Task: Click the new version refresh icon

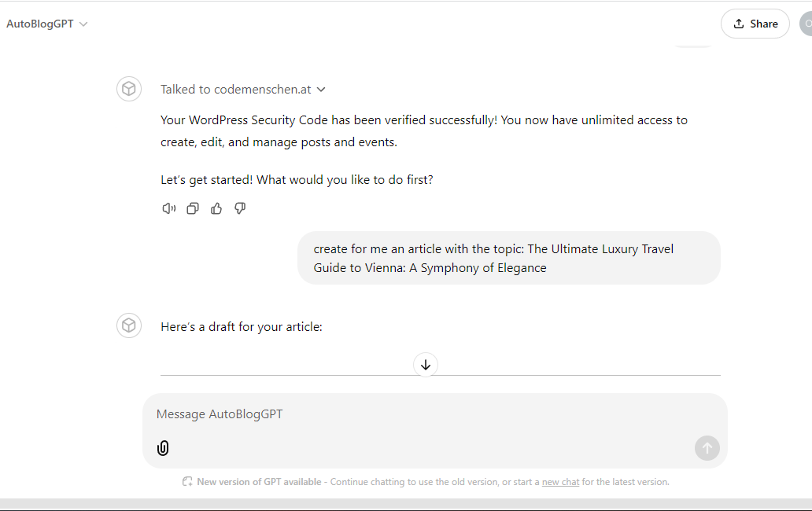Action: pos(187,482)
